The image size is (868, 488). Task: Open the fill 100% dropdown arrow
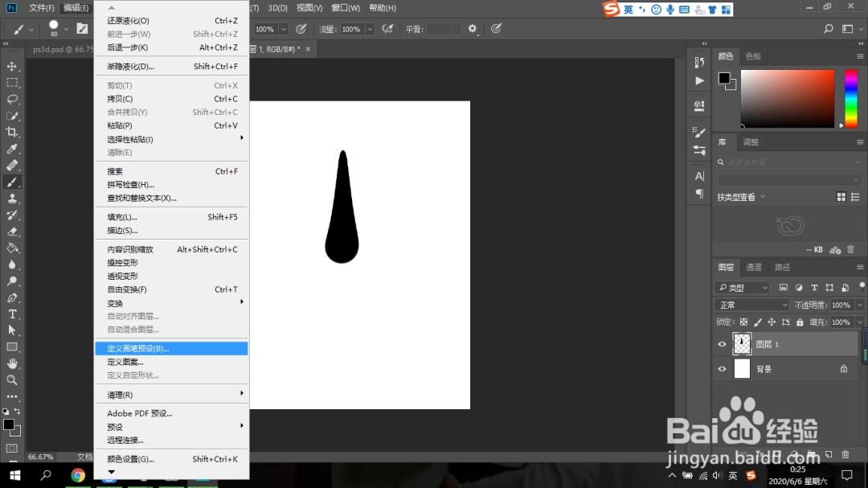pos(859,322)
